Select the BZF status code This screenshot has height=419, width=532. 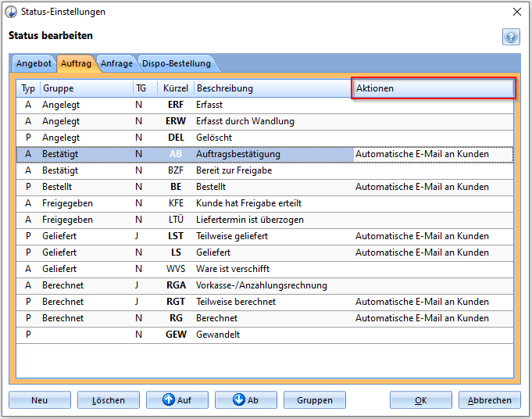(176, 170)
